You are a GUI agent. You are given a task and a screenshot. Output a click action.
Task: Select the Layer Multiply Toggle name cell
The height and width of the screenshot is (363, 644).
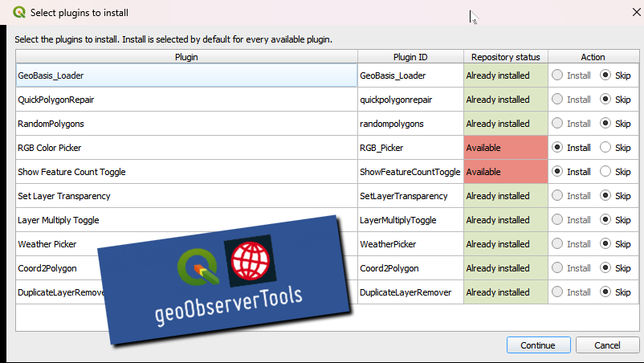pos(186,220)
